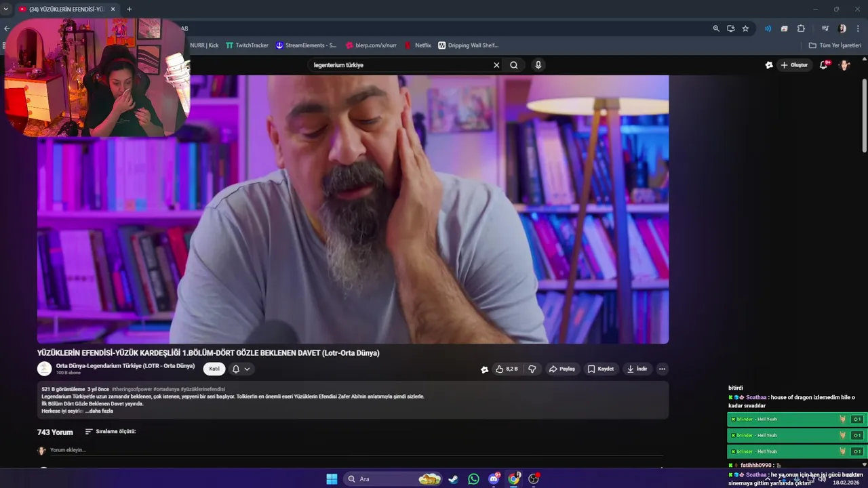The image size is (868, 488).
Task: Dislike the video with the thumbs-down button
Action: (532, 369)
